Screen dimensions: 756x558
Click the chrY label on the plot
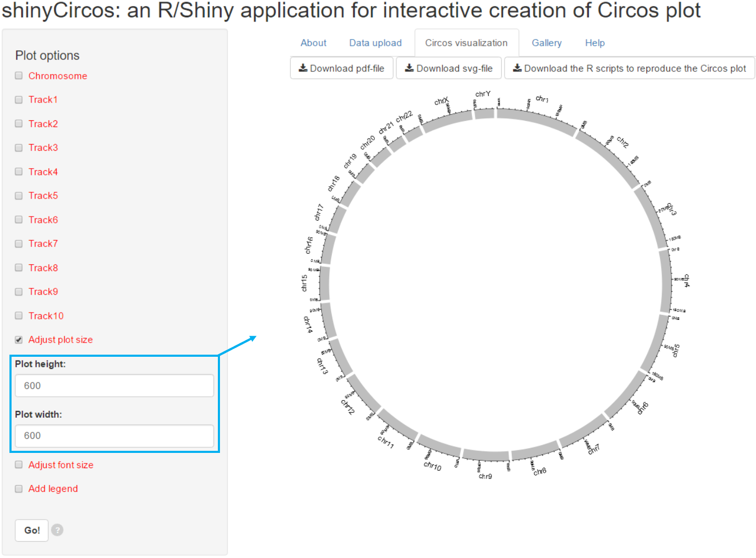(483, 94)
